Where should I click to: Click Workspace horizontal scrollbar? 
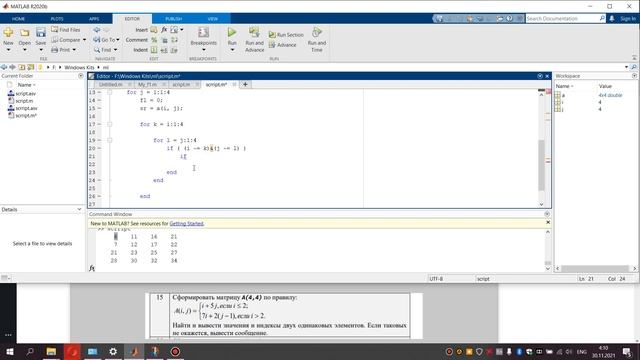(596, 268)
